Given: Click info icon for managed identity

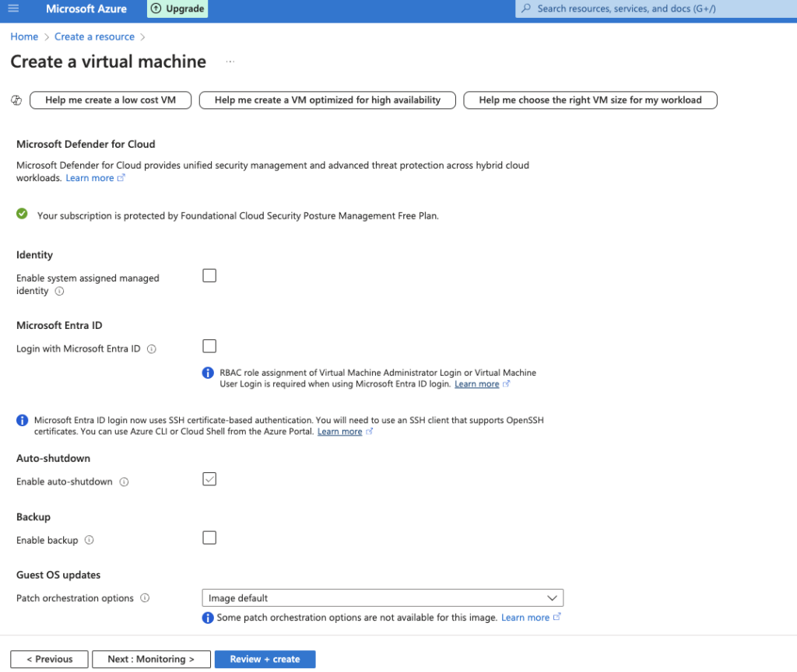Looking at the screenshot, I should pos(59,291).
